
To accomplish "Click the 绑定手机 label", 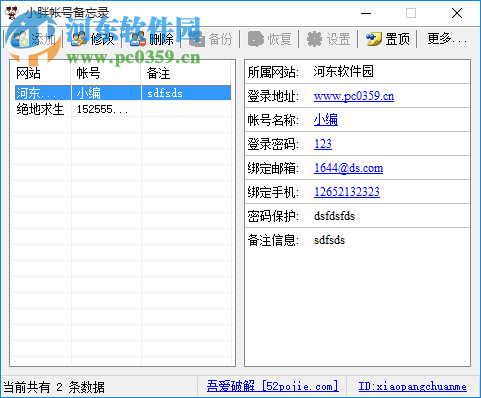I will click(273, 192).
